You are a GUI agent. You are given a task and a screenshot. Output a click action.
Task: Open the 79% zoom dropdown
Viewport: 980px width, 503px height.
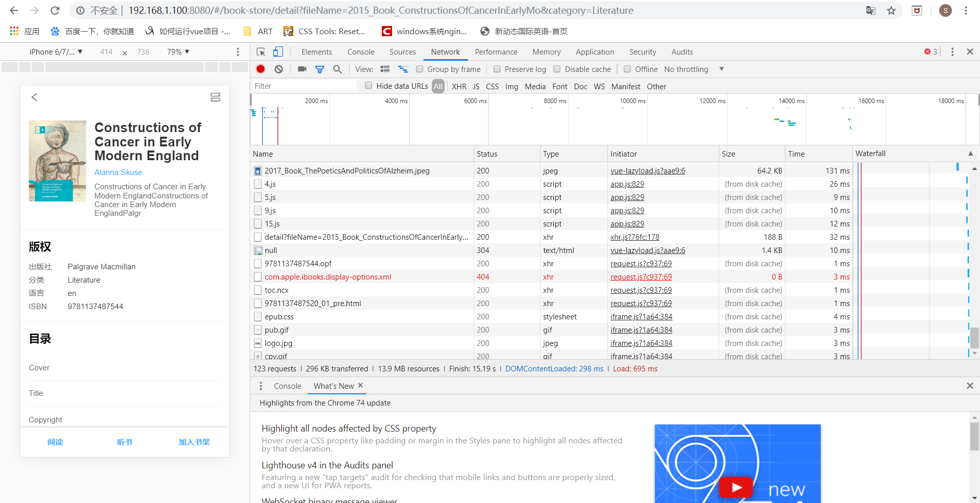(178, 52)
